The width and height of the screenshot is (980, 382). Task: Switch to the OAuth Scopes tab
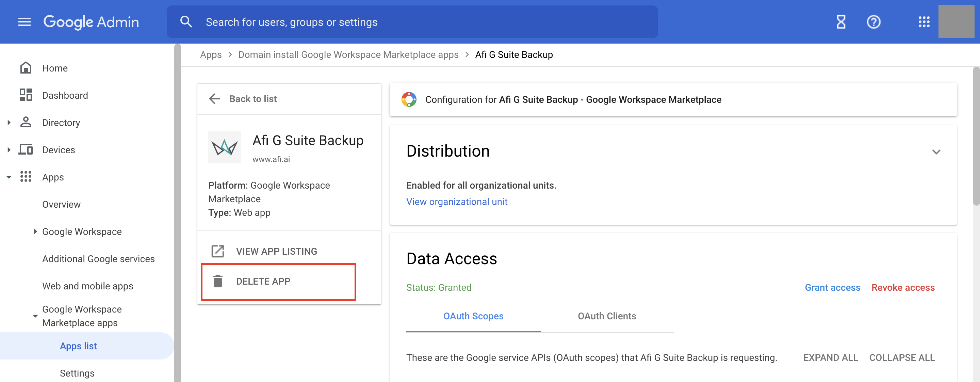coord(473,316)
